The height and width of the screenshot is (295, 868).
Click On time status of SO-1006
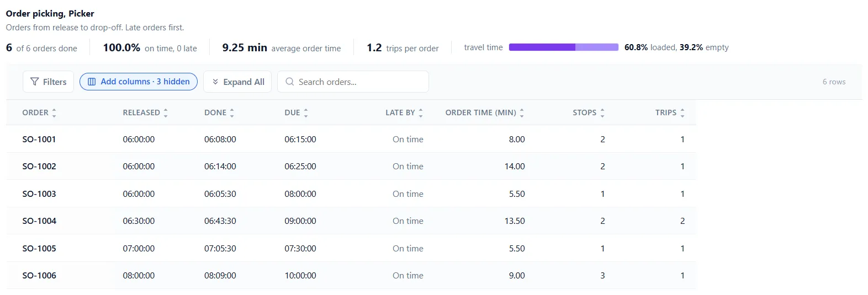click(408, 275)
